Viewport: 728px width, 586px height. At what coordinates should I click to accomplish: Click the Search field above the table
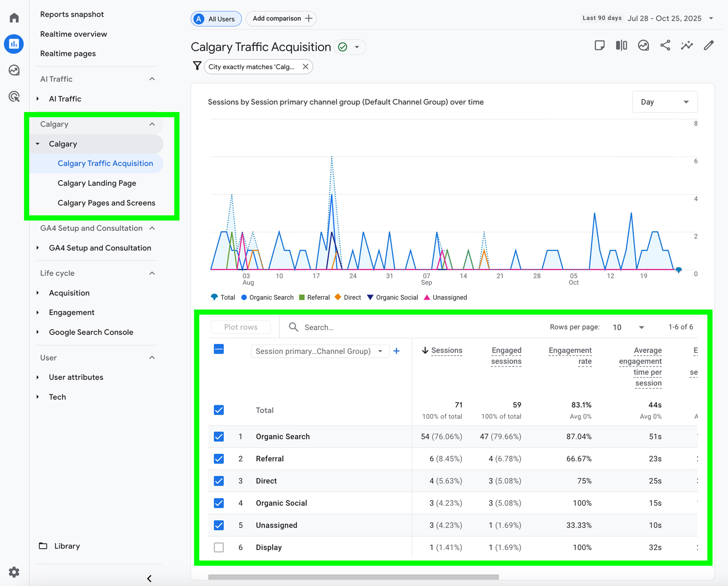pyautogui.click(x=328, y=327)
